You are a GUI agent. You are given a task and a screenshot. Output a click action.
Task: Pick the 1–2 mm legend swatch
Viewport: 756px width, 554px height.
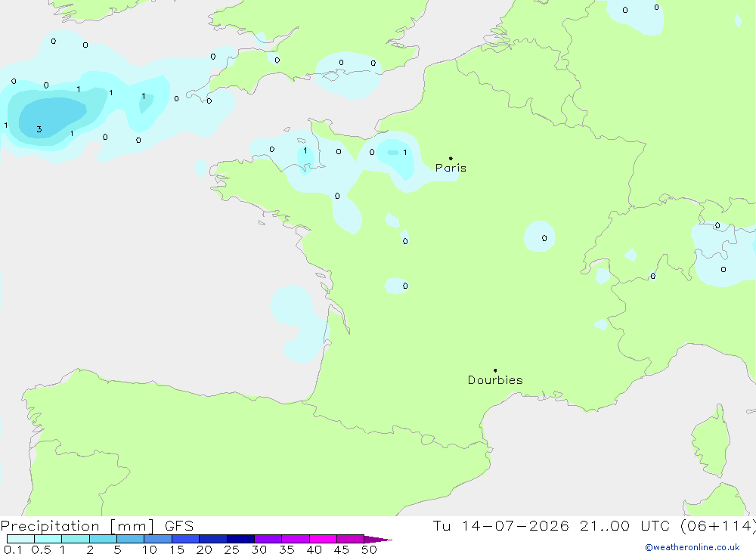[76, 539]
